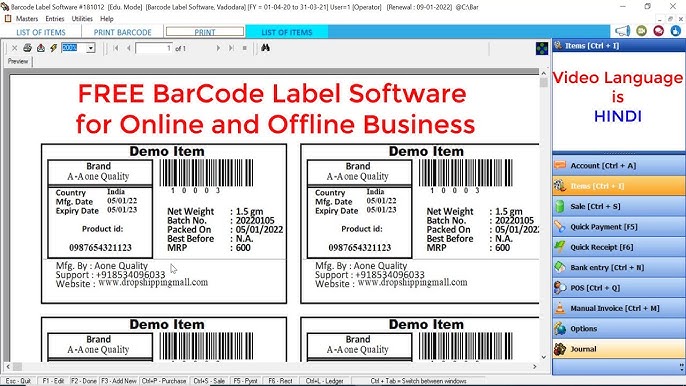Viewport: 686px width, 386px height.
Task: Open search with binoculars icon
Action: click(x=265, y=48)
